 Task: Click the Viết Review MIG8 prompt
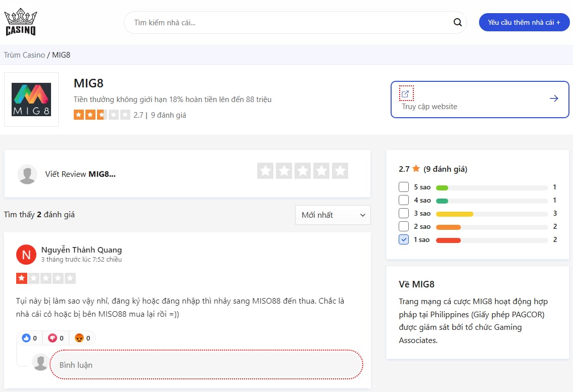80,174
